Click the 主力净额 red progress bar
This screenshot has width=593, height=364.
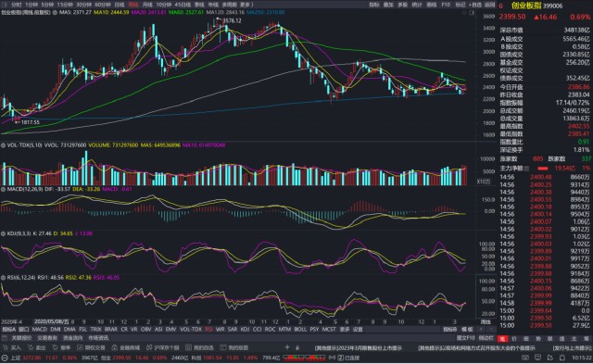click(542, 169)
